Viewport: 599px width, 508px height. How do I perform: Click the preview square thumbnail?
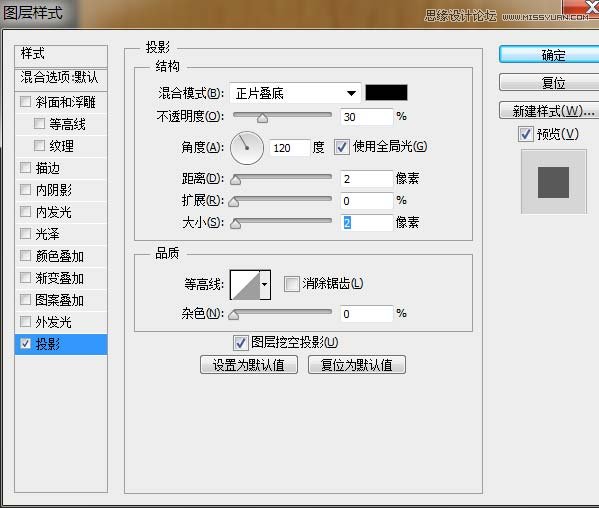[x=554, y=182]
